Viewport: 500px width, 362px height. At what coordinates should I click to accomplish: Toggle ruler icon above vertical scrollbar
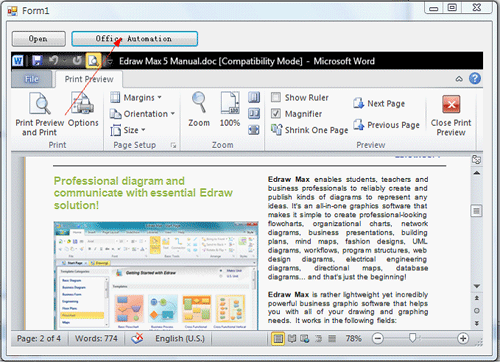pos(477,160)
